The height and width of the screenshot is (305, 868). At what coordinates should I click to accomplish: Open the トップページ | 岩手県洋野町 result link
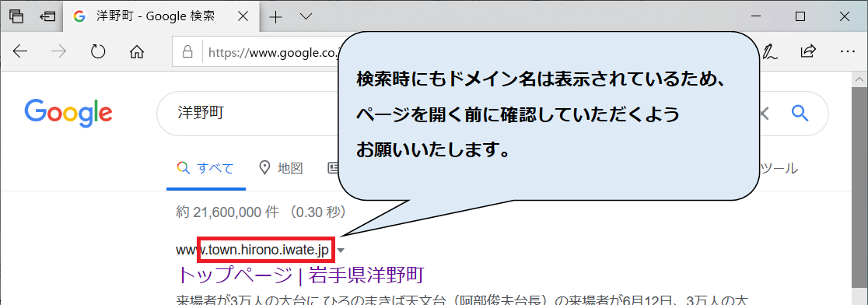300,275
